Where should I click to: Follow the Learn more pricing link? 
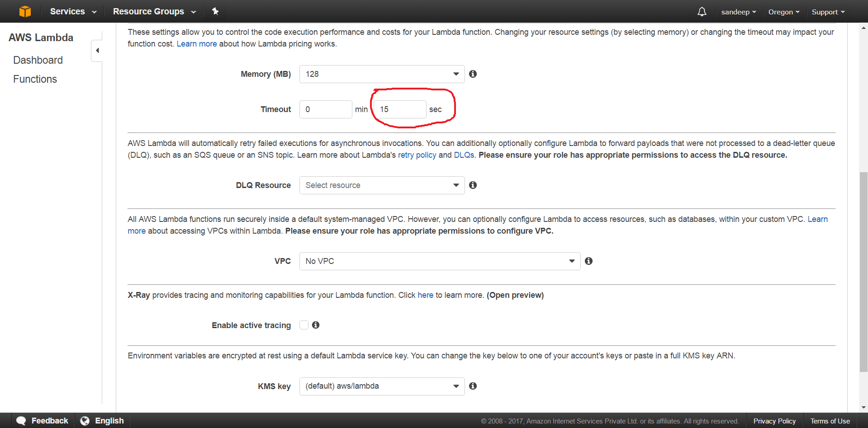pyautogui.click(x=197, y=44)
